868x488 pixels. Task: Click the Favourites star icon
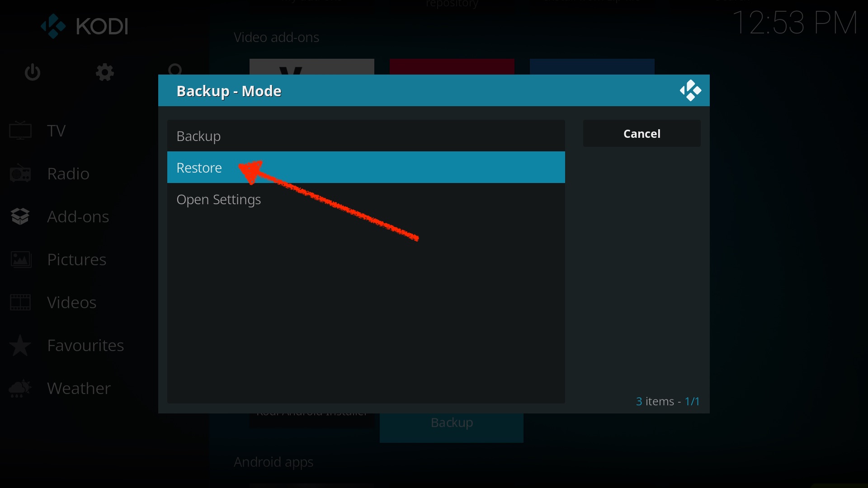20,346
